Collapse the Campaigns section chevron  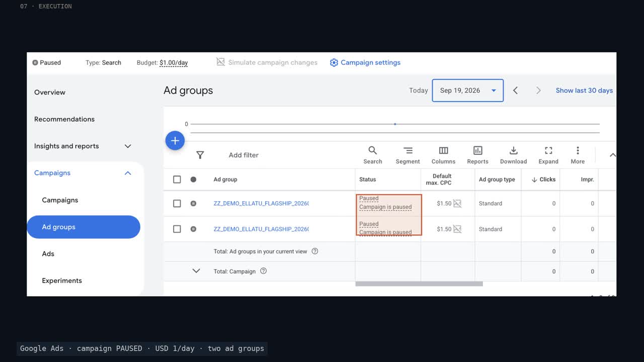pyautogui.click(x=128, y=173)
